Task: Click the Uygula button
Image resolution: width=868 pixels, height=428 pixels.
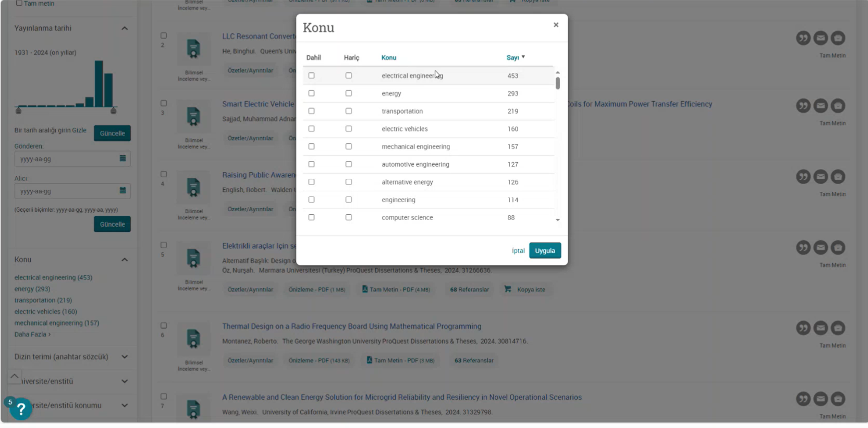Action: pos(545,251)
